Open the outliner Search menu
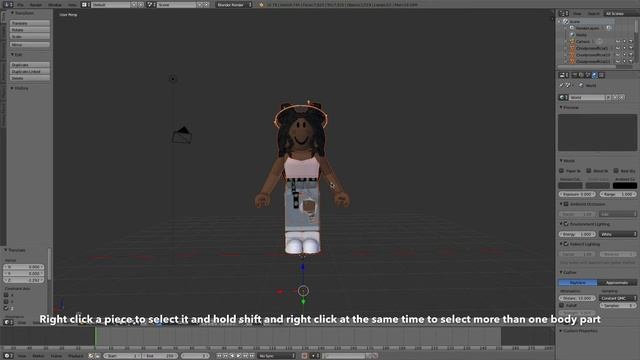The image size is (640, 360). (593, 13)
